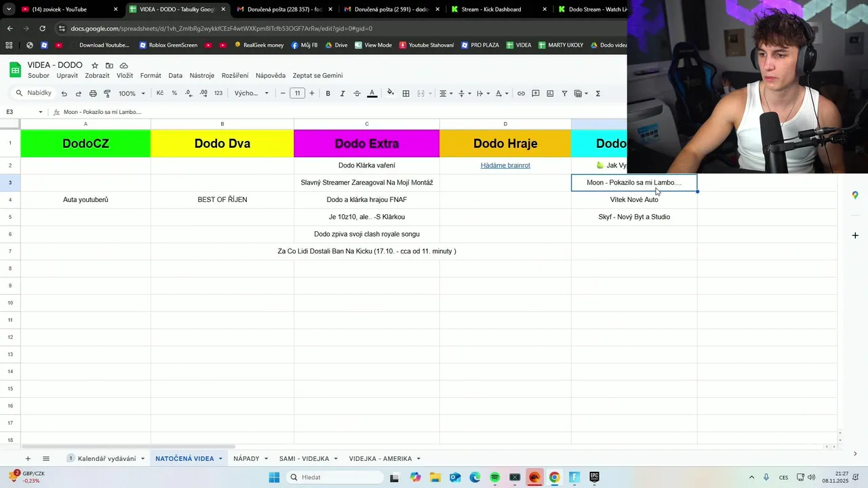
Task: Open the name box dropdown arrow
Action: (x=41, y=112)
